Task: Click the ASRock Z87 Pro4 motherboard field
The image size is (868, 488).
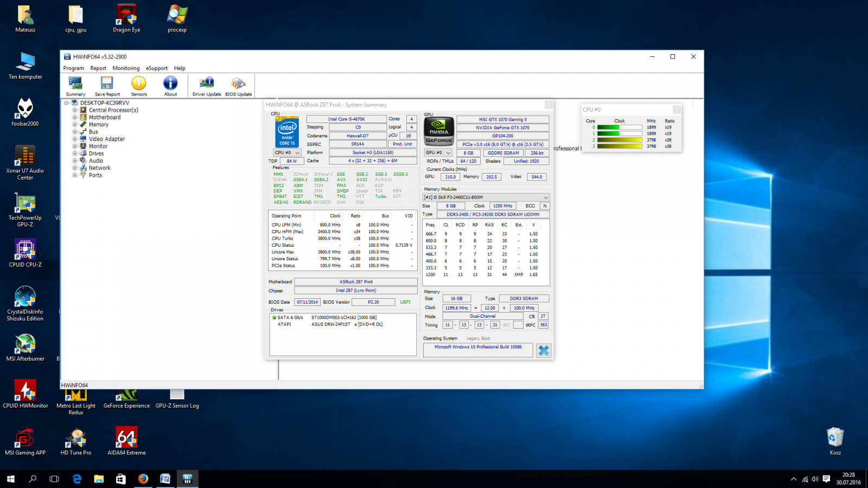Action: pyautogui.click(x=356, y=282)
